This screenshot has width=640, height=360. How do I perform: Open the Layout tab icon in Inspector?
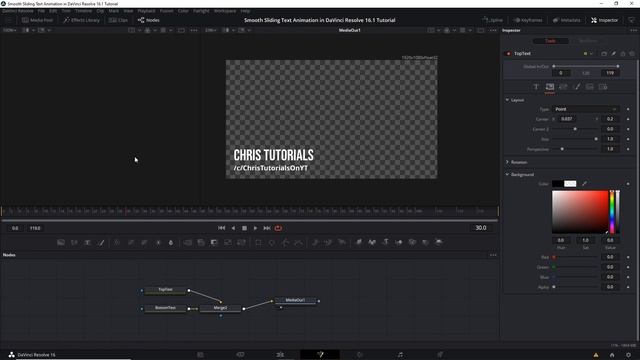click(x=550, y=87)
